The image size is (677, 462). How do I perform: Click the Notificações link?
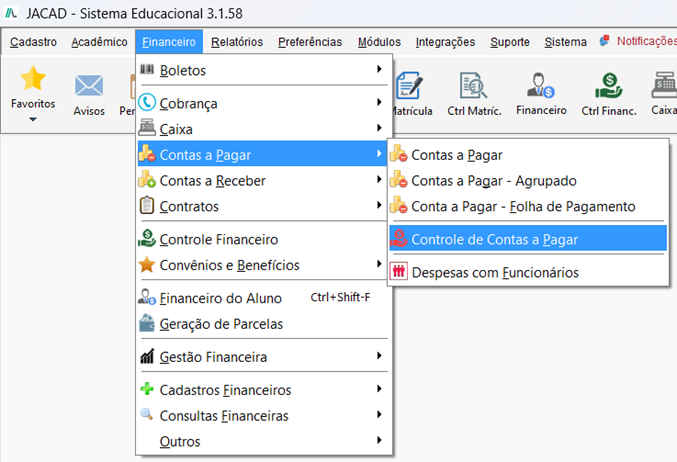coord(646,41)
